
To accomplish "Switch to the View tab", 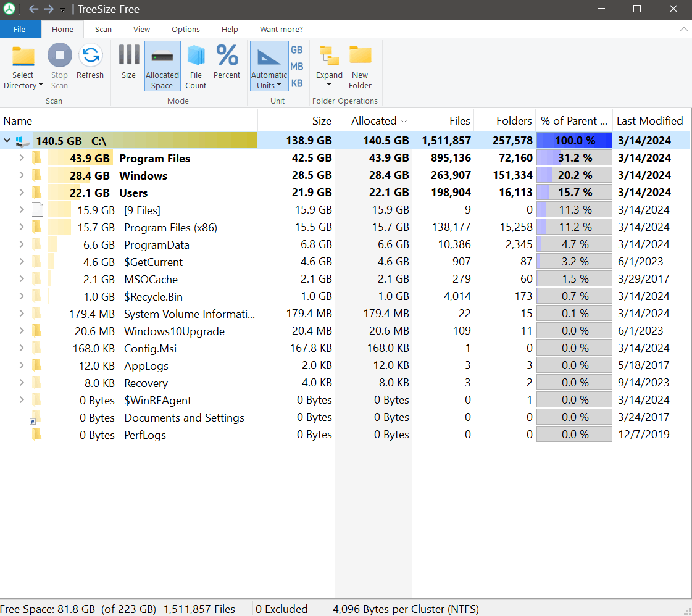I will click(x=141, y=29).
